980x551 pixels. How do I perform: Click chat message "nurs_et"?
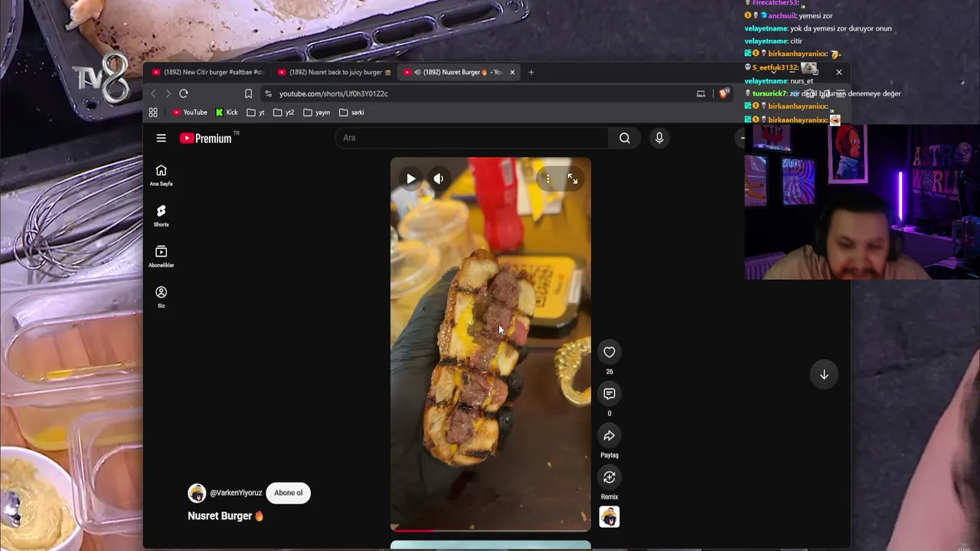801,80
